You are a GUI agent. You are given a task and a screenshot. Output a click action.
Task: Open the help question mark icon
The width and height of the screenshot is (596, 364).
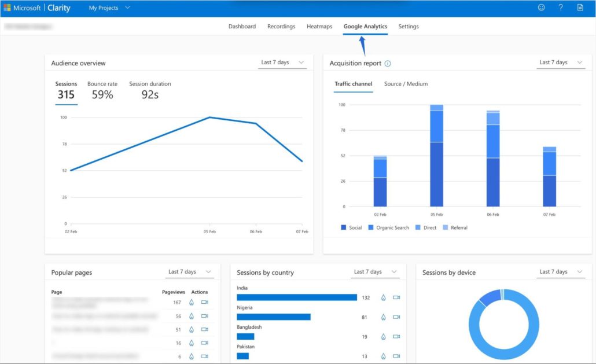561,7
